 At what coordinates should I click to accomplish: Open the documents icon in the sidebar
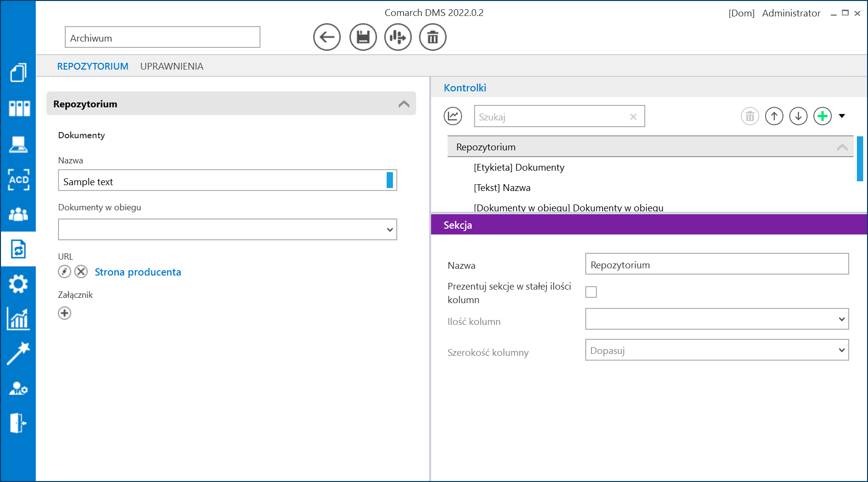point(18,73)
